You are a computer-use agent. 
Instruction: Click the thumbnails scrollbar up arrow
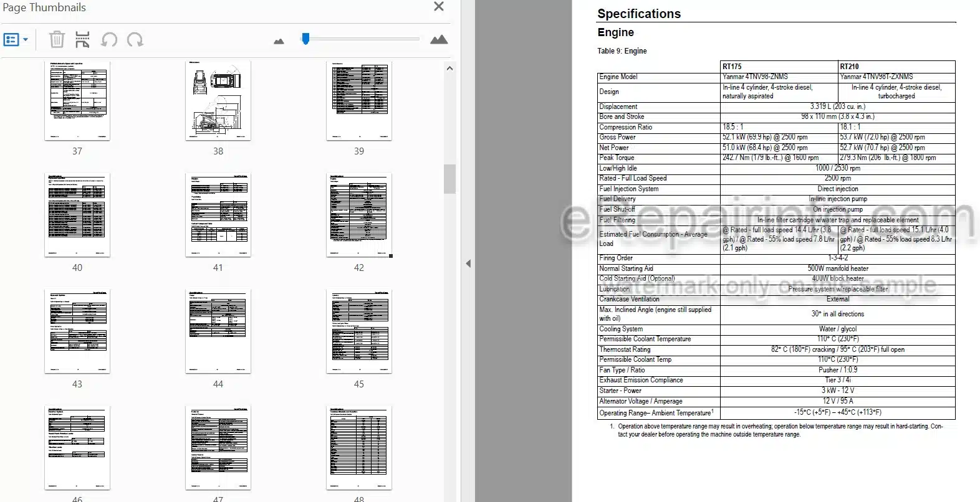pyautogui.click(x=449, y=69)
